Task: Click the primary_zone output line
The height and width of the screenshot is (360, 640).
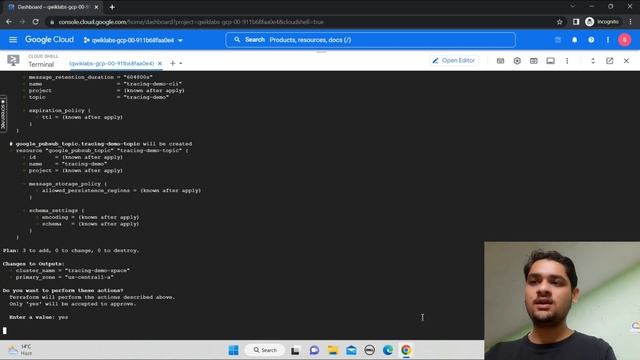Action: [x=64, y=277]
